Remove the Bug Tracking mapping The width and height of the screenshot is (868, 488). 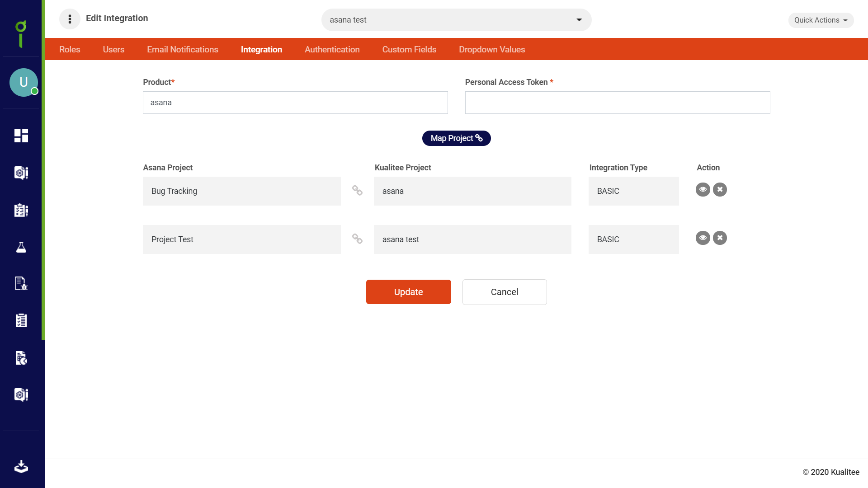click(720, 189)
